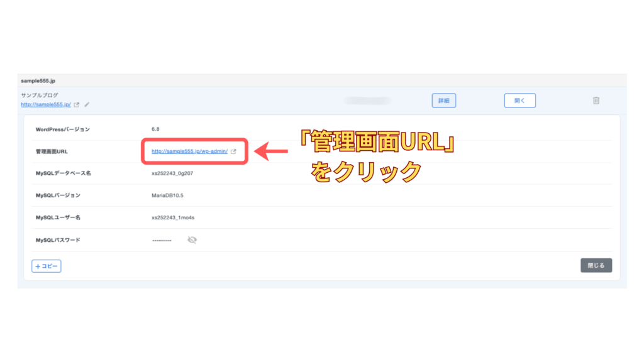This screenshot has width=644, height=362.
Task: Click the サンプルブログ blog title
Action: click(x=39, y=96)
